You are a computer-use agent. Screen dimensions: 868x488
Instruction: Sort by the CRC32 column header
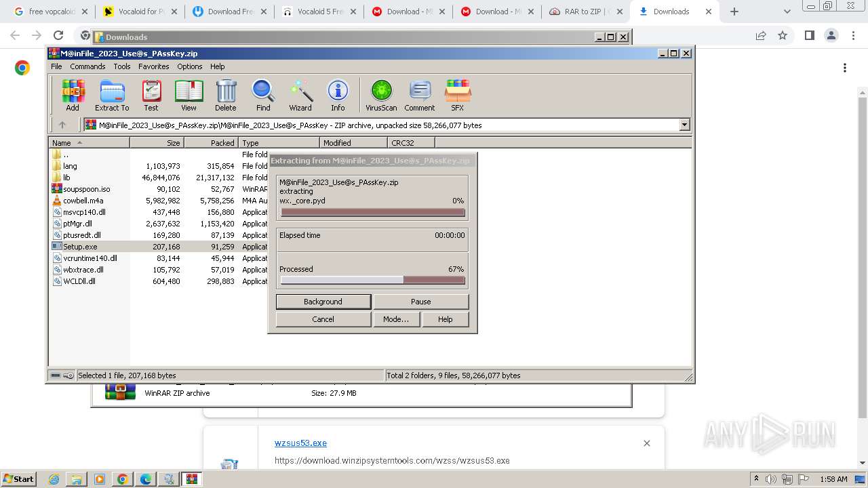[411, 143]
